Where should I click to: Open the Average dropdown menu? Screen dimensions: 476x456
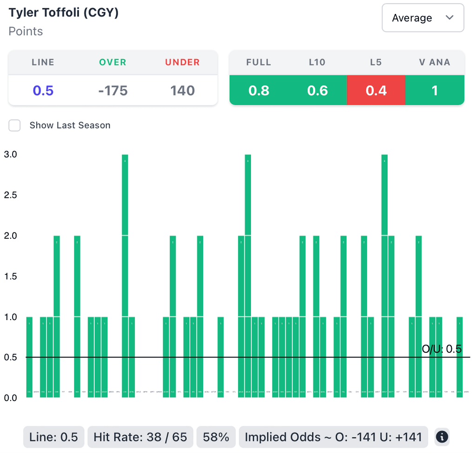pyautogui.click(x=423, y=18)
